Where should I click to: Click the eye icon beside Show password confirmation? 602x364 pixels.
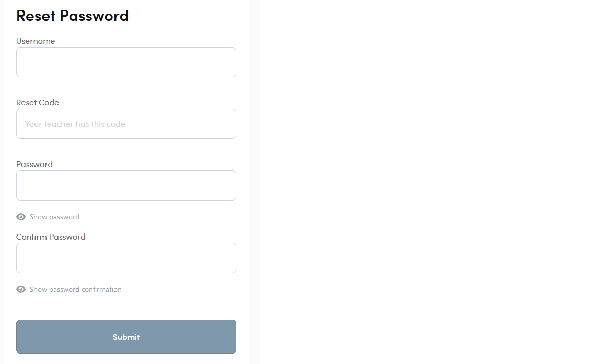click(21, 289)
